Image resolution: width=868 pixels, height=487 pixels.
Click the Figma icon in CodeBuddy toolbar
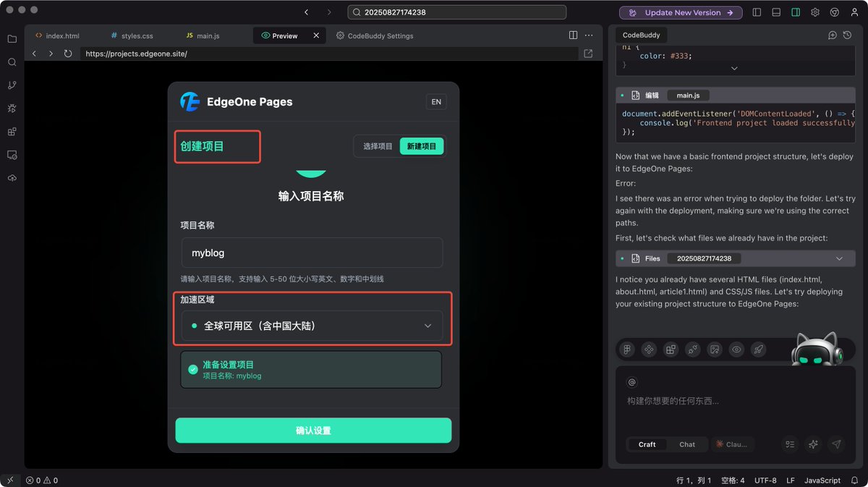tap(627, 350)
